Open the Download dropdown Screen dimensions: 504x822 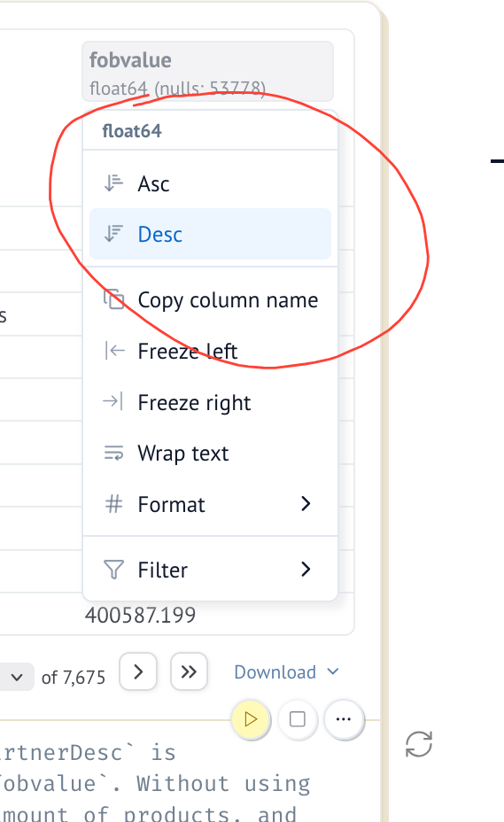coord(286,672)
